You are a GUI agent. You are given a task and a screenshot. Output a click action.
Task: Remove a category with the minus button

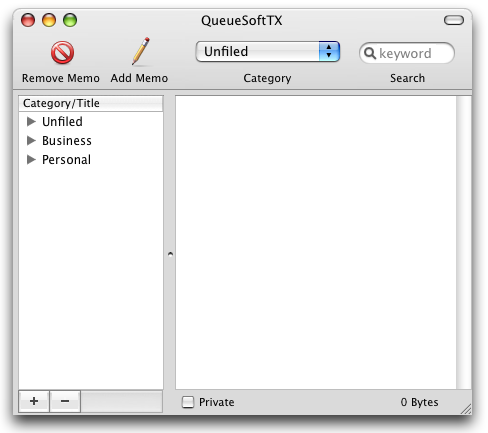click(65, 401)
